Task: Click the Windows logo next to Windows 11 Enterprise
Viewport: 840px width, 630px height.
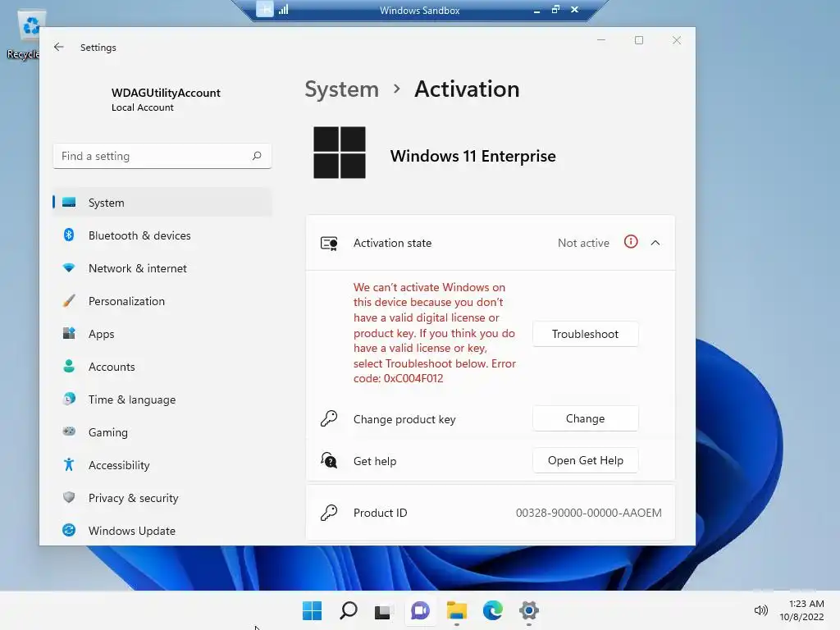Action: tap(339, 153)
